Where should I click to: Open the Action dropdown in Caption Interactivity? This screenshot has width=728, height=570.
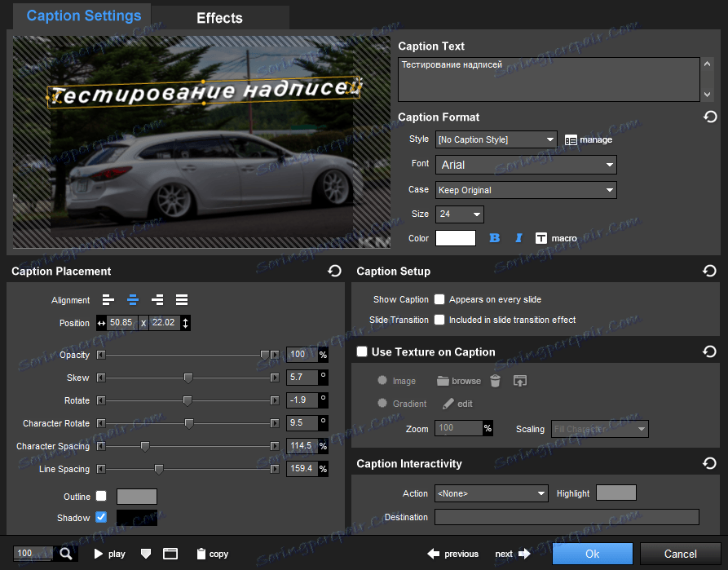click(491, 493)
